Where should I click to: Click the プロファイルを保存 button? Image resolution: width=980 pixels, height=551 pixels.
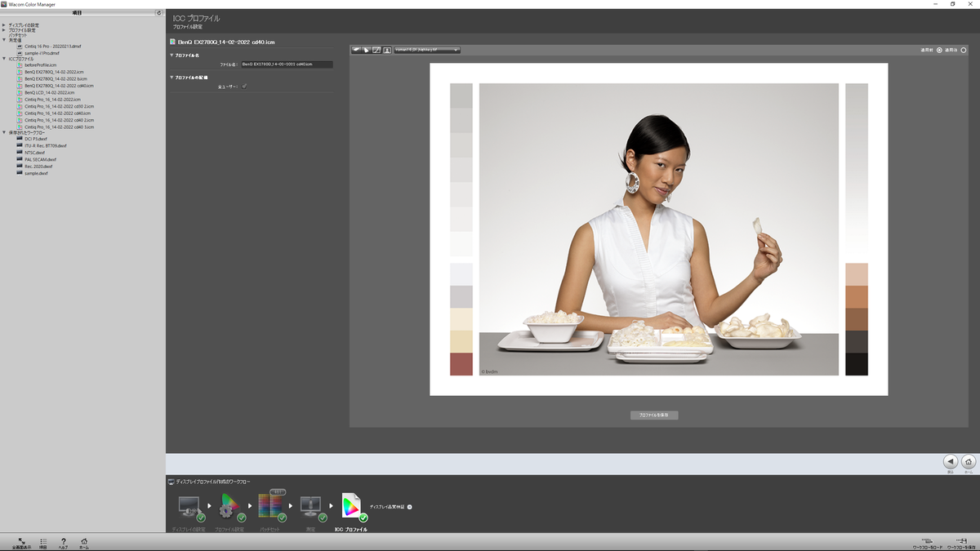654,415
